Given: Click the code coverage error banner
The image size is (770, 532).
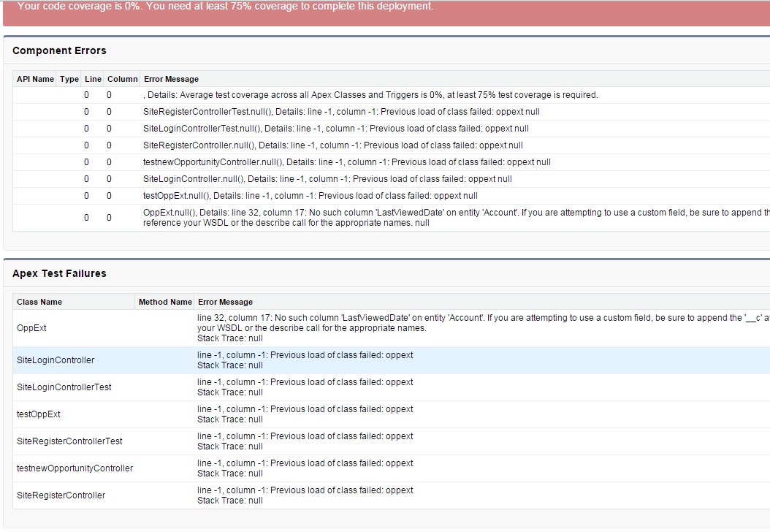Looking at the screenshot, I should [225, 7].
